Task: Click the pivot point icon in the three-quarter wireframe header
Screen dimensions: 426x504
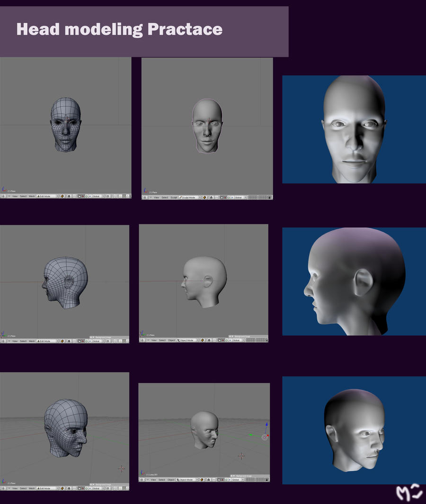Action: 69,488
